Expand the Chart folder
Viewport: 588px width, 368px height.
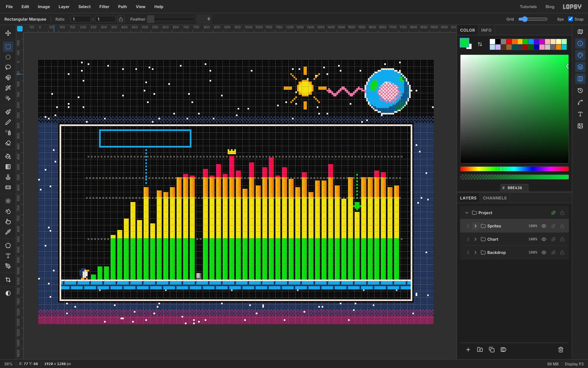pos(476,239)
